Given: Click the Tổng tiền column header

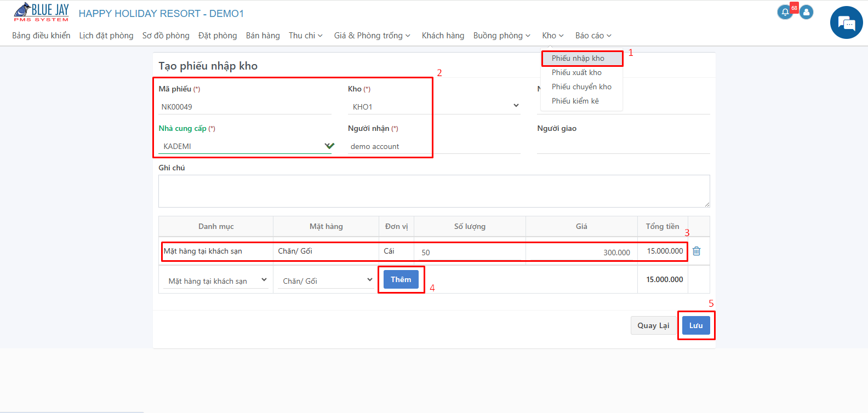Looking at the screenshot, I should 663,226.
